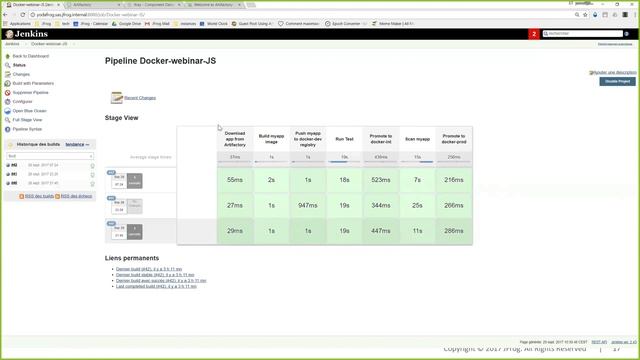Open the Recent Changes link
Image resolution: width=640 pixels, height=360 pixels.
point(140,98)
